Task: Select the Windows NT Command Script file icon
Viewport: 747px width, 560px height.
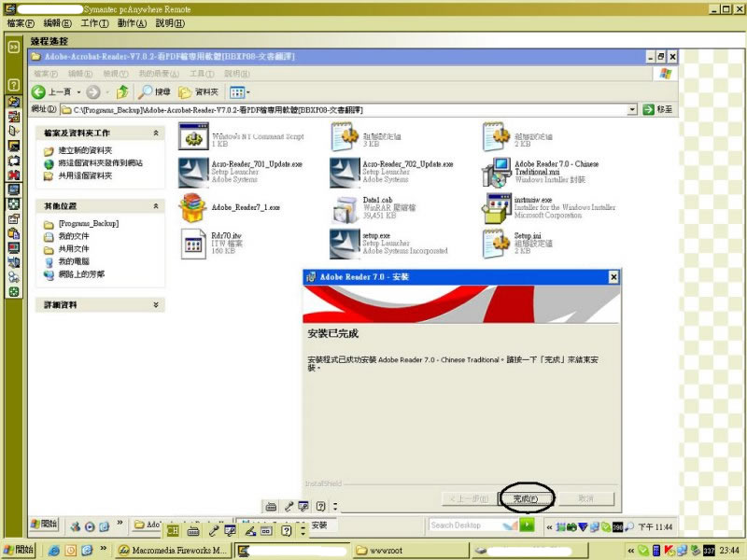Action: click(x=193, y=136)
